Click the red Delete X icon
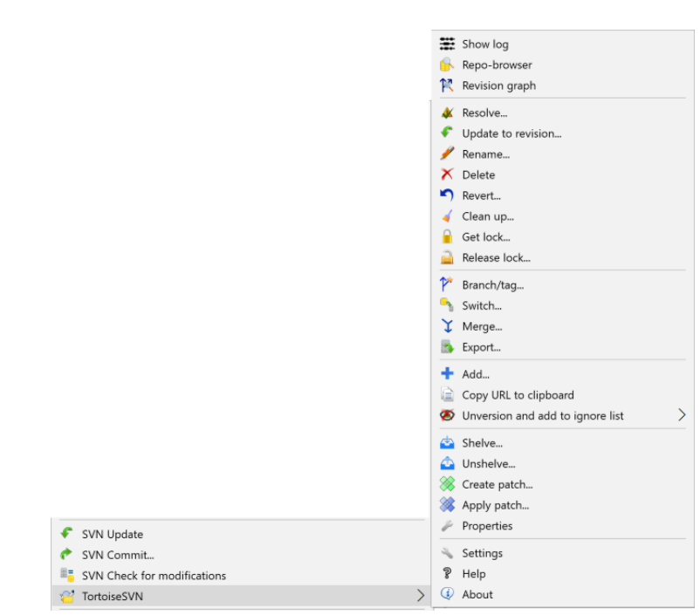700x615 pixels. pos(447,174)
